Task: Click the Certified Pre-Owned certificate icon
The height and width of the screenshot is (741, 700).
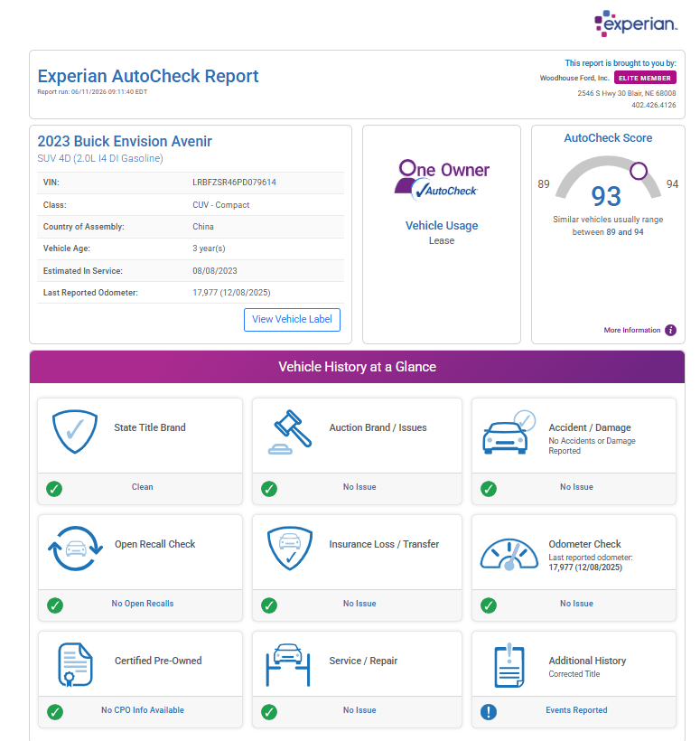Action: click(x=75, y=664)
